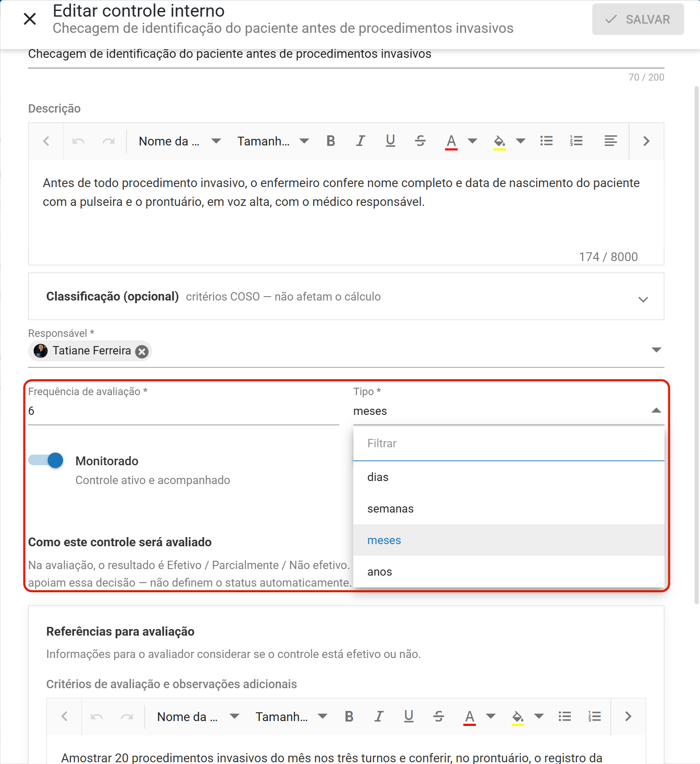700x764 pixels.
Task: Select the anos option
Action: (x=509, y=572)
